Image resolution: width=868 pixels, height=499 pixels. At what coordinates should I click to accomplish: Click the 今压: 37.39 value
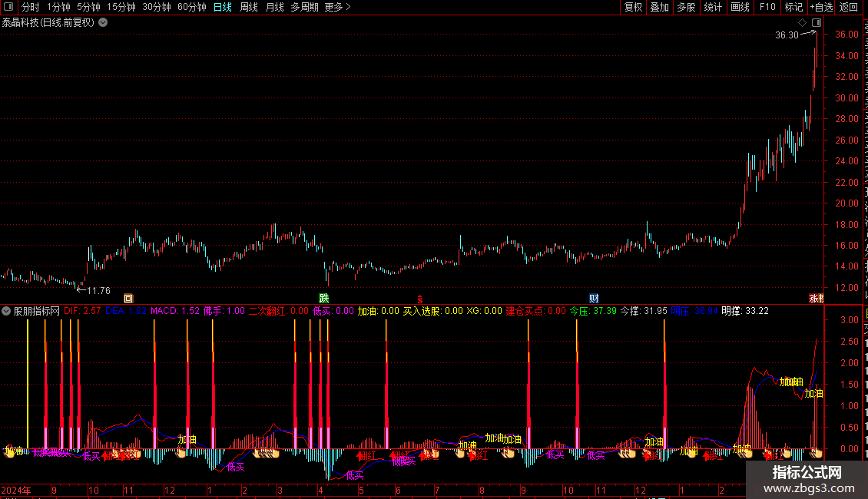[x=594, y=311]
